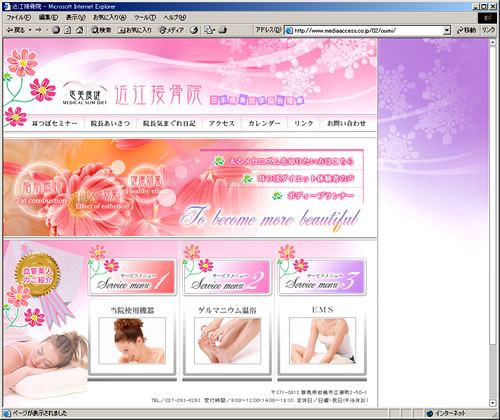The image size is (500, 420).
Task: Open the ヘルプ(H) menu
Action: pos(175,17)
